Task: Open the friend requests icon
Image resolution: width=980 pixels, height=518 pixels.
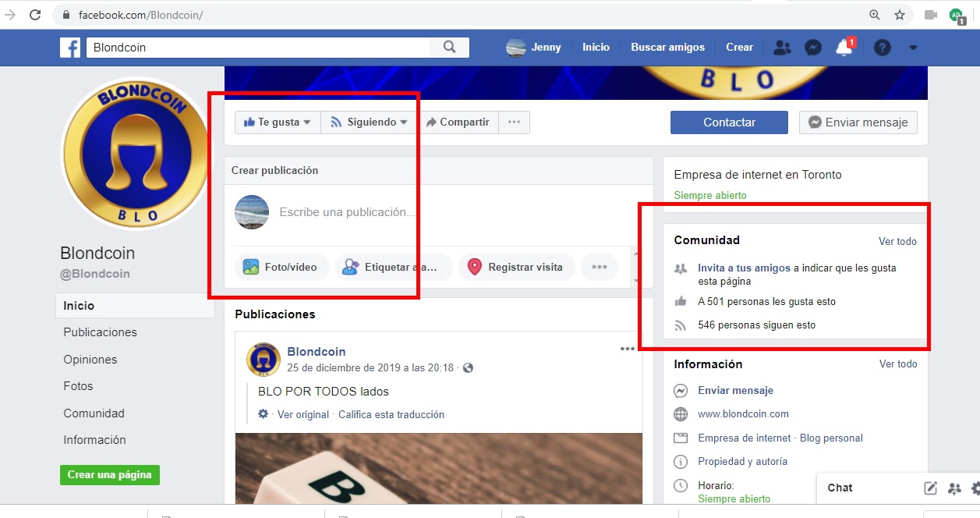Action: pos(781,48)
